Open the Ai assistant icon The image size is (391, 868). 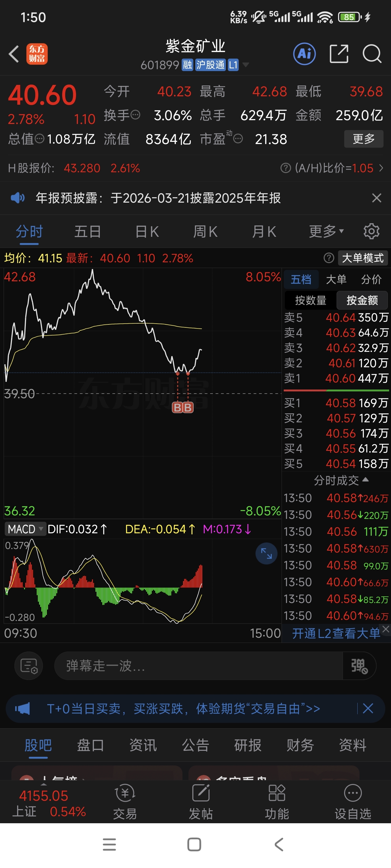[x=304, y=54]
